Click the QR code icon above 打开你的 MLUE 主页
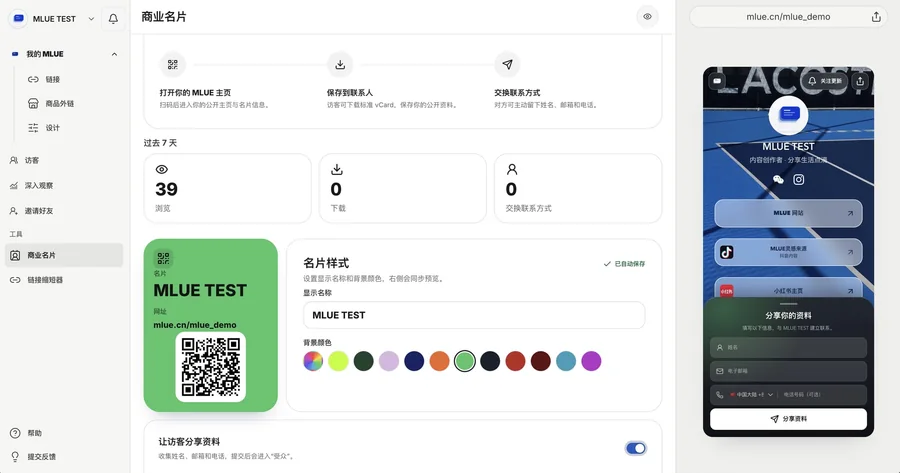The height and width of the screenshot is (473, 900). (173, 64)
